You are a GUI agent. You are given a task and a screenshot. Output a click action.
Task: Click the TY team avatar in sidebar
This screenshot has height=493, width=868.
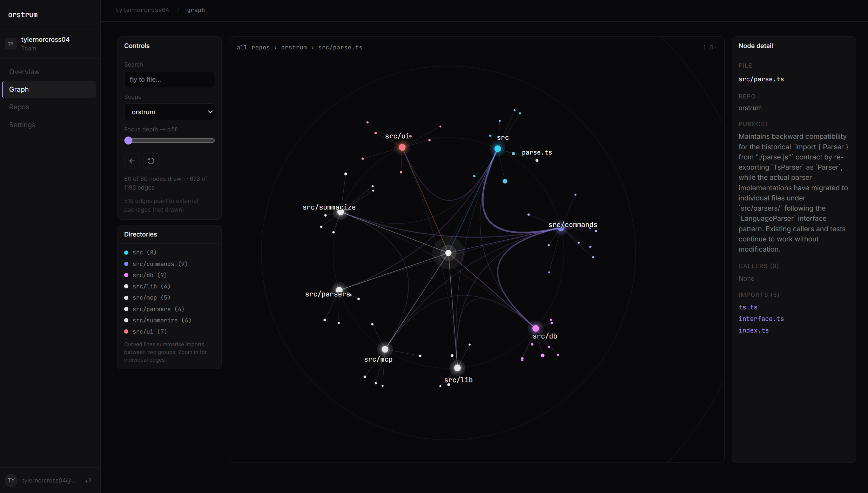click(x=11, y=44)
